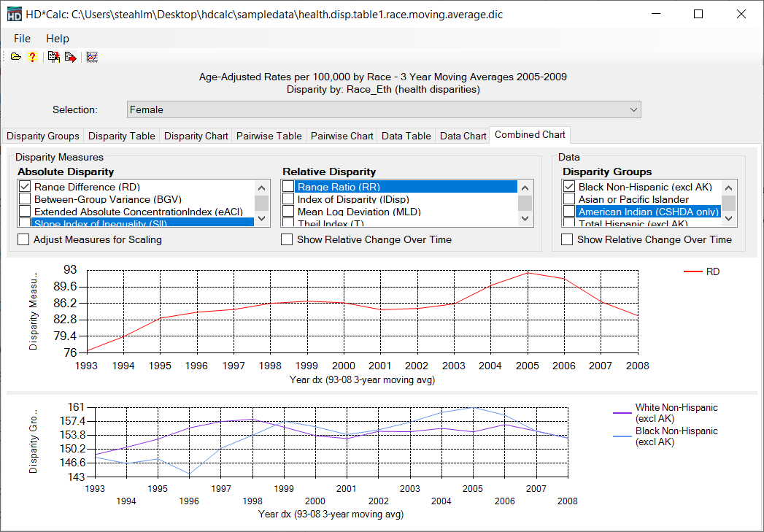The width and height of the screenshot is (764, 532).
Task: Enable Adjust Measures for Scaling
Action: click(25, 239)
